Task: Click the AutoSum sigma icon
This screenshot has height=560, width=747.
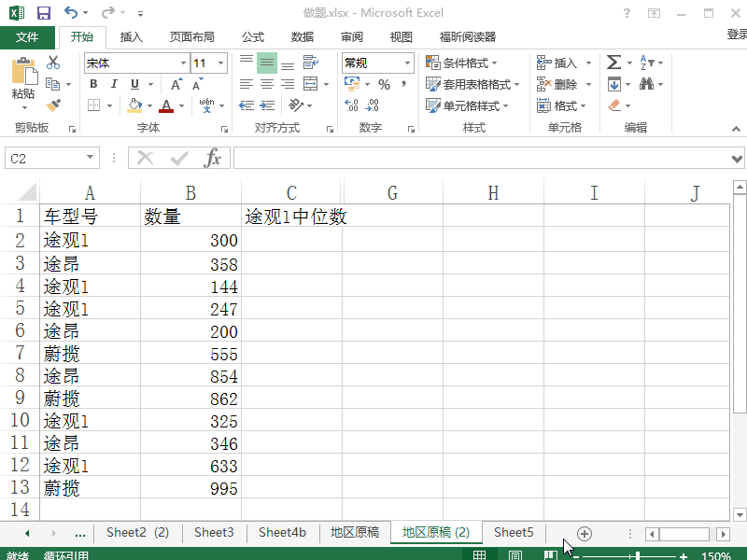Action: click(x=613, y=63)
